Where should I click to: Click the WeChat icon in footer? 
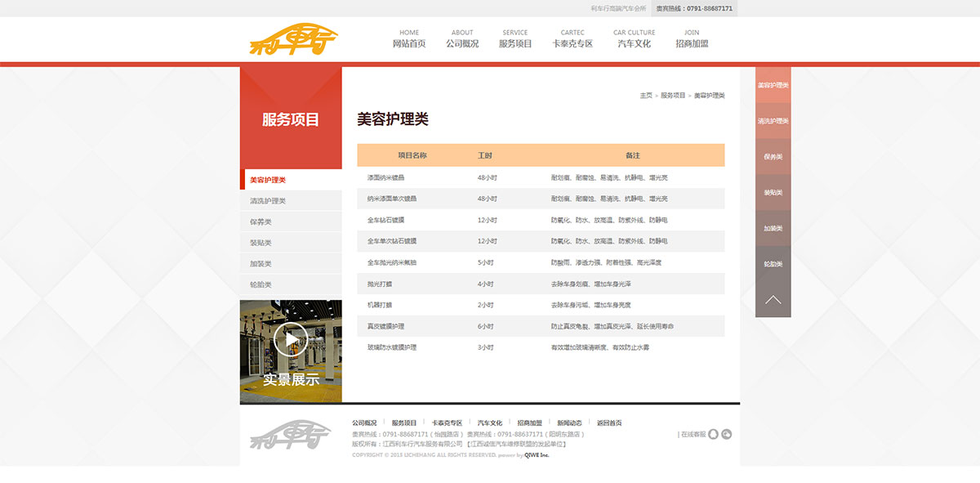click(727, 434)
